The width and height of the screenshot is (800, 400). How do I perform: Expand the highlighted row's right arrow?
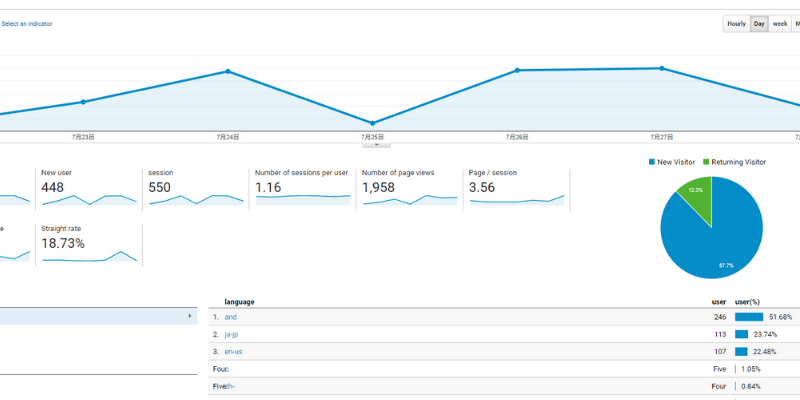point(190,316)
